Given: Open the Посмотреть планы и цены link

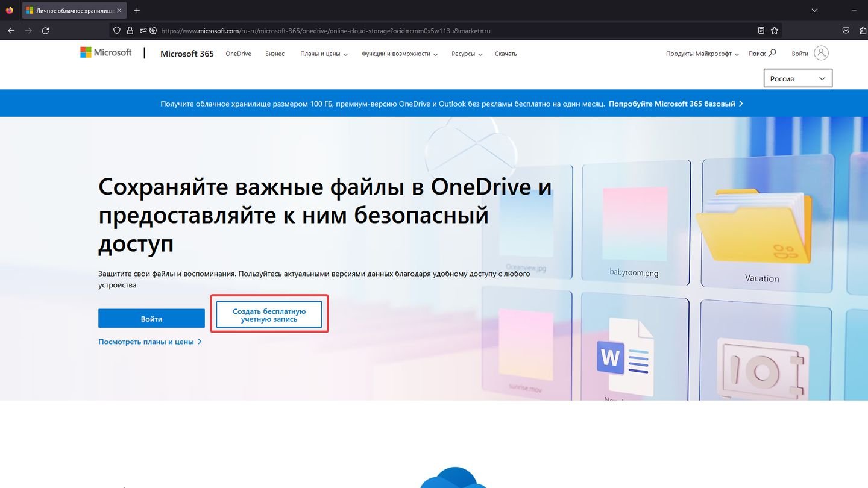Looking at the screenshot, I should (149, 342).
